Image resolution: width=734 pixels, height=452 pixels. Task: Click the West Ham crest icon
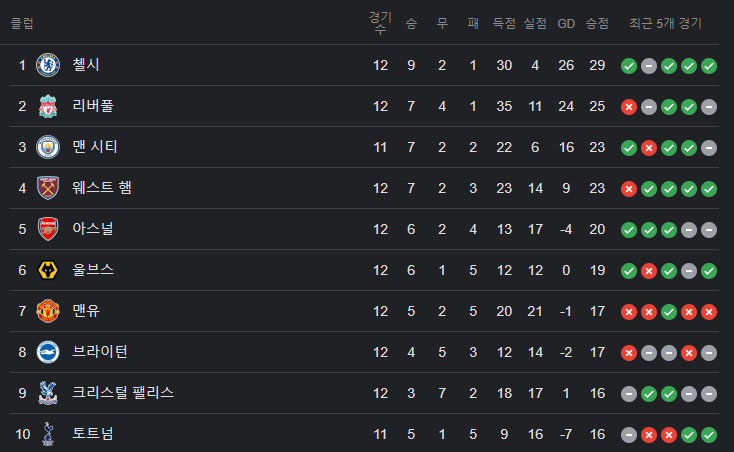tap(48, 188)
